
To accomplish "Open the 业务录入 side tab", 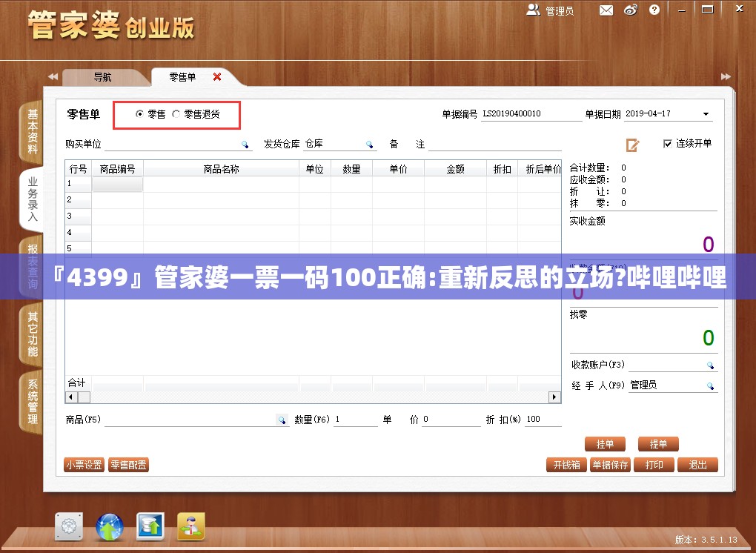I will tap(32, 199).
